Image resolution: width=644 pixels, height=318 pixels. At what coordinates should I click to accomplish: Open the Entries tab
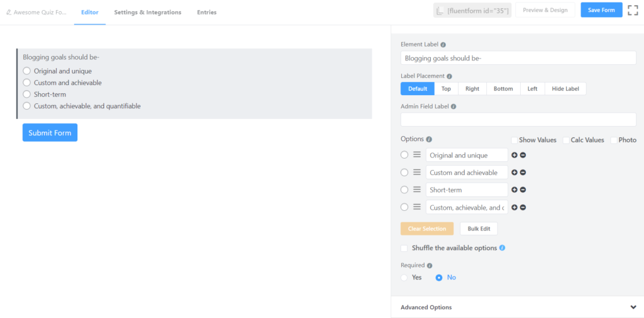(x=206, y=13)
